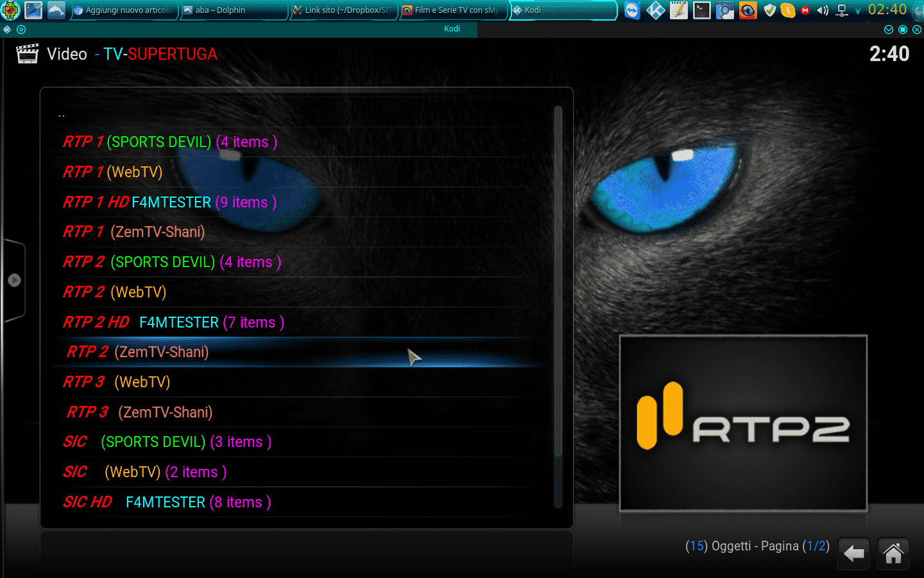Screen dimensions: 924x578
Task: Open RTP 1 (SPORTS DEVIL) folder
Action: 170,142
